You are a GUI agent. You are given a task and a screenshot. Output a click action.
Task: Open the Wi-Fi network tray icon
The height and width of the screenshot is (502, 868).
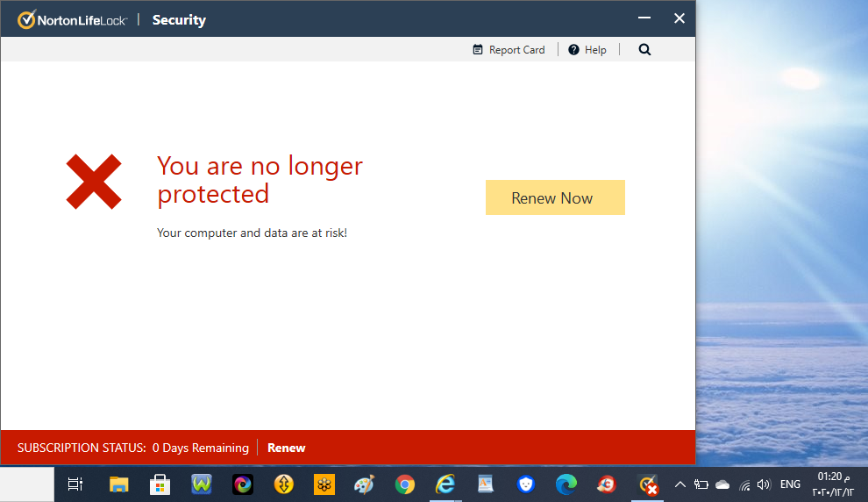point(744,484)
